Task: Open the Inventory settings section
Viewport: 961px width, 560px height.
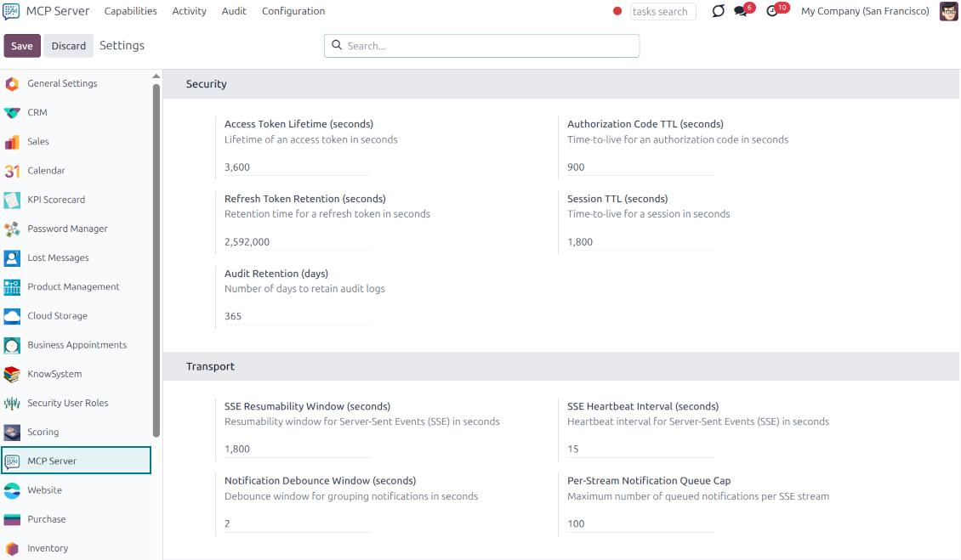Action: point(46,548)
